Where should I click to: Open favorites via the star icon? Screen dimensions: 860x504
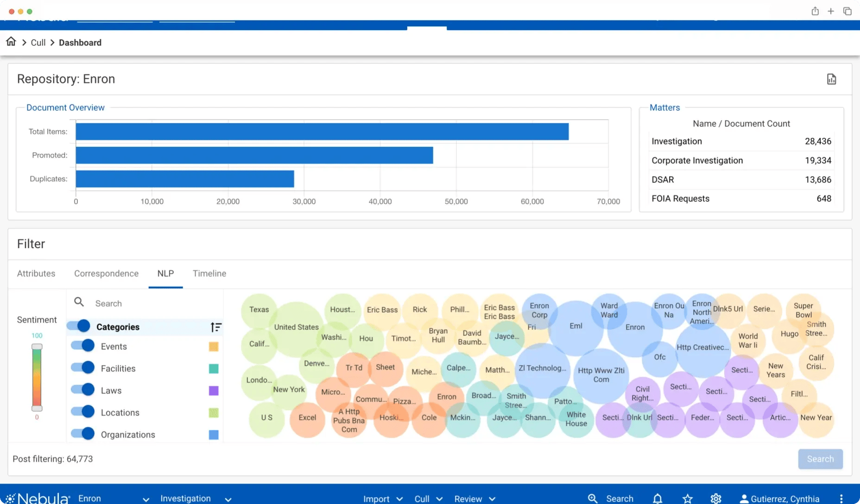click(x=687, y=499)
